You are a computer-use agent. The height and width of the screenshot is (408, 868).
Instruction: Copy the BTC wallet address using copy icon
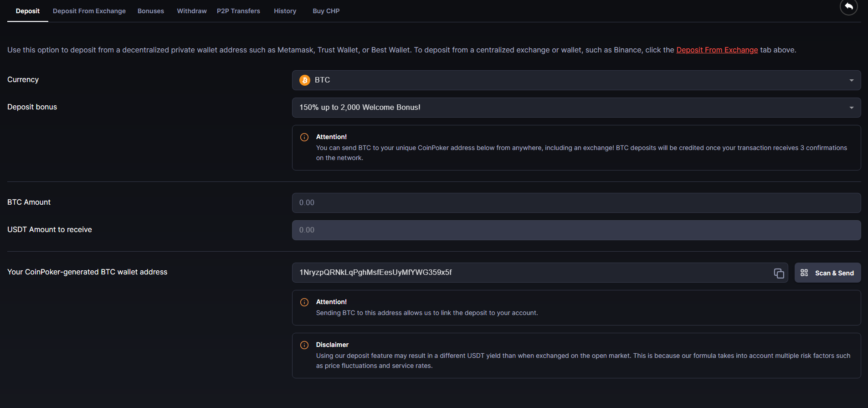point(778,273)
